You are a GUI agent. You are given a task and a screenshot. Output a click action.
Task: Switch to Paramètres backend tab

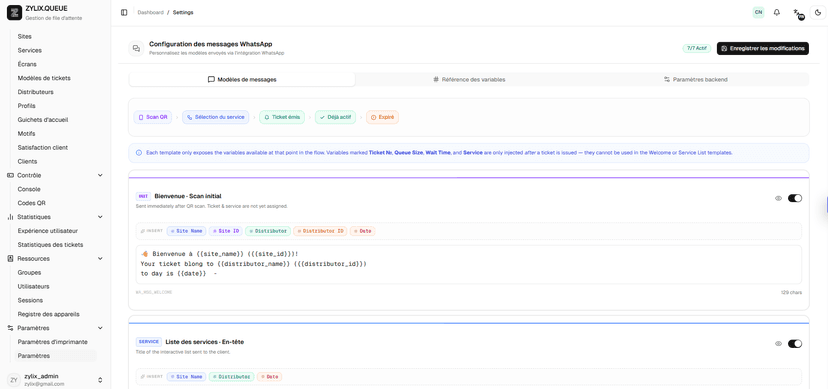695,80
